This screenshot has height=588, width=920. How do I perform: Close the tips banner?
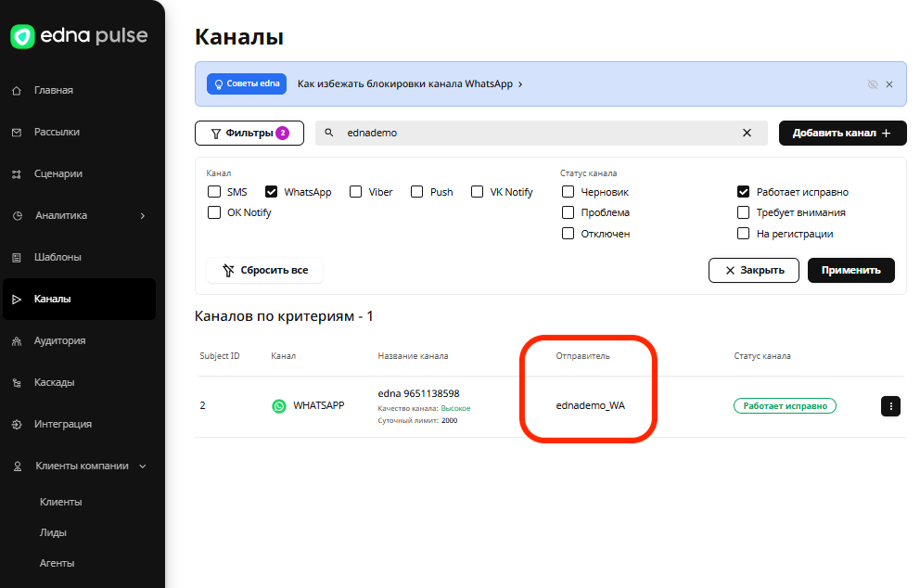click(x=889, y=84)
